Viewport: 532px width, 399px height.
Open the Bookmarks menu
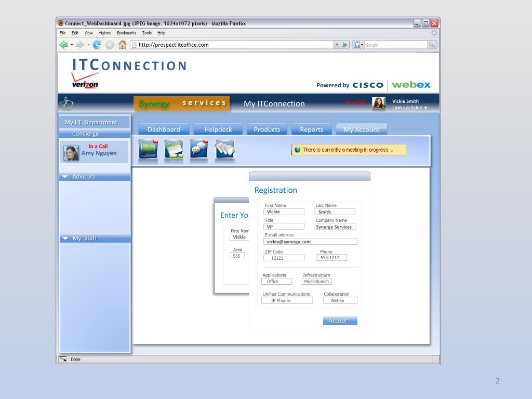(127, 33)
